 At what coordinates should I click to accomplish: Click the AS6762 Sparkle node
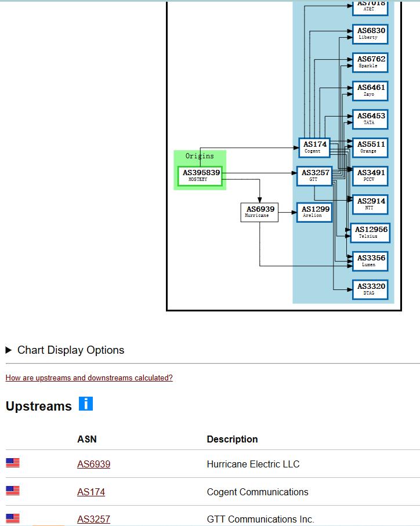click(370, 63)
